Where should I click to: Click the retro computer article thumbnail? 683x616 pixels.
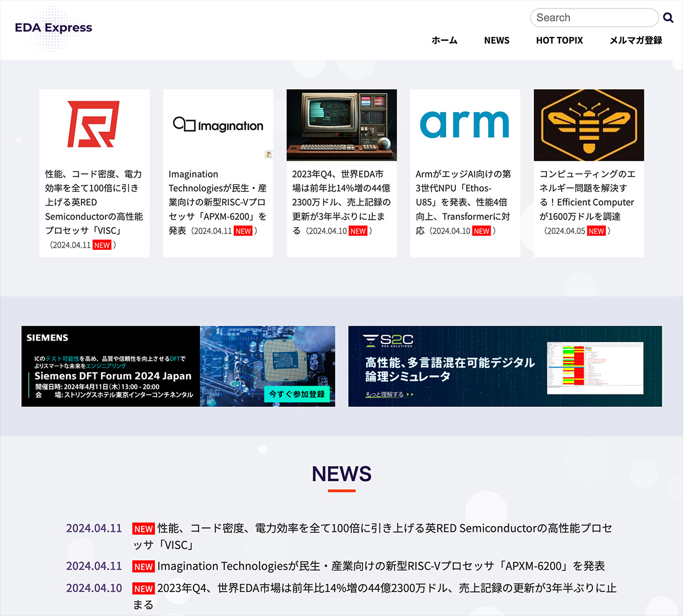click(x=341, y=125)
